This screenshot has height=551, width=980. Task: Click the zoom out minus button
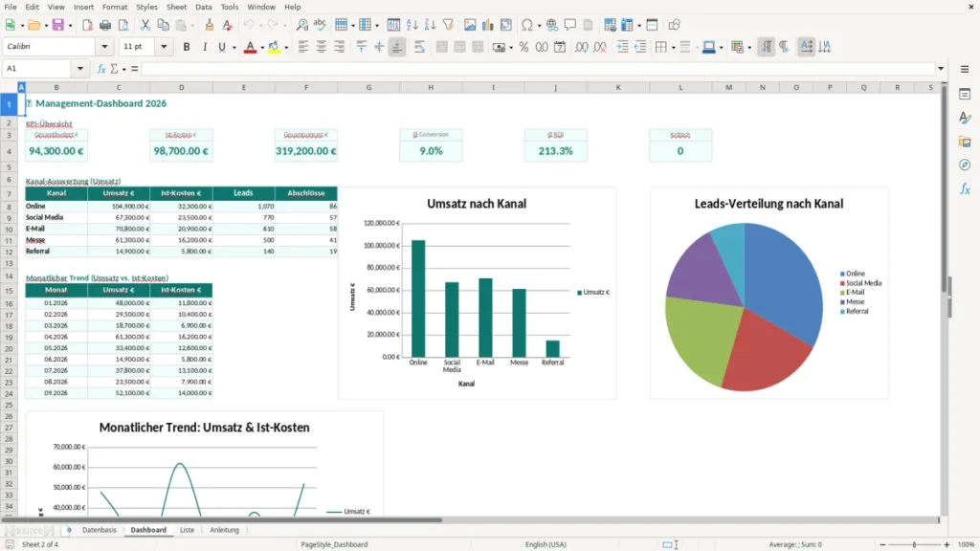[x=882, y=544]
